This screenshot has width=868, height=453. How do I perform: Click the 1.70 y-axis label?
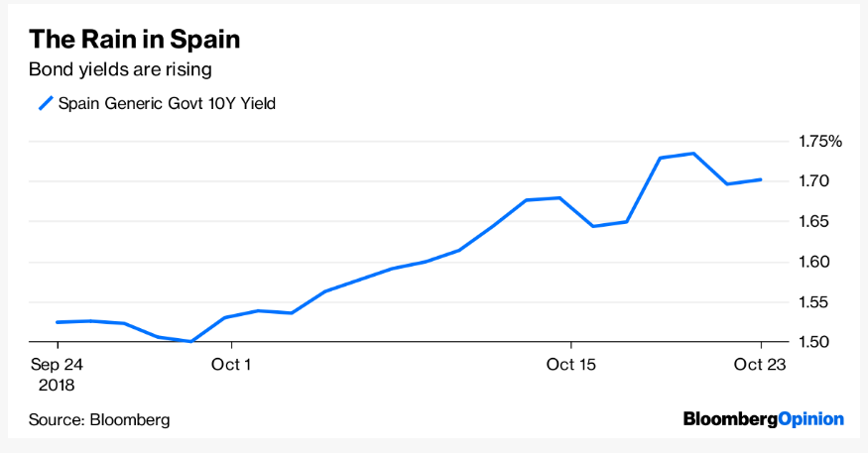813,180
